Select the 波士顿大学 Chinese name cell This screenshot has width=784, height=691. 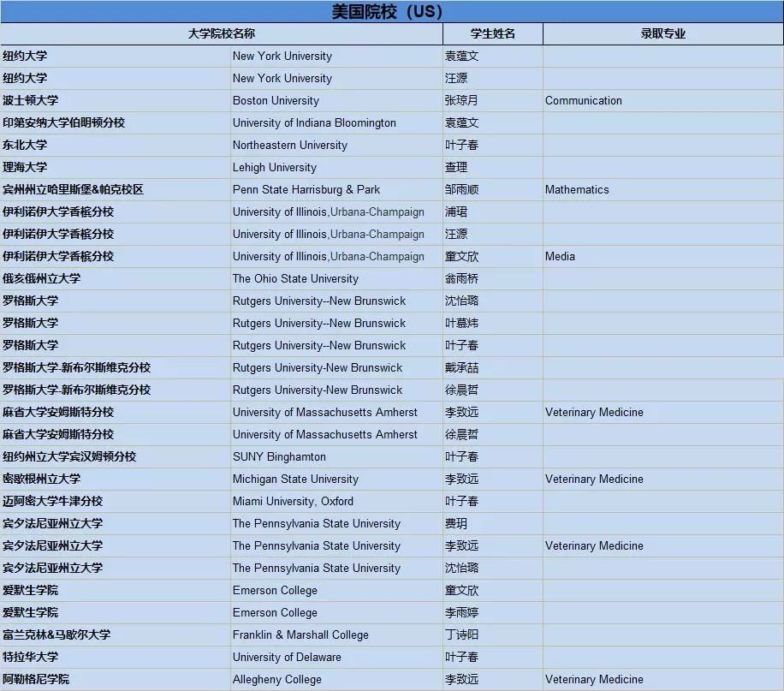point(115,100)
